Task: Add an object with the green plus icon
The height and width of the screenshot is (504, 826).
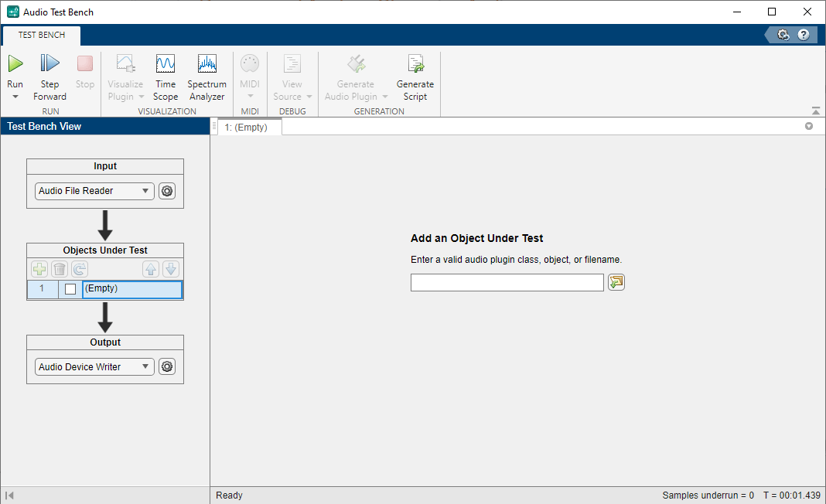Action: coord(39,270)
